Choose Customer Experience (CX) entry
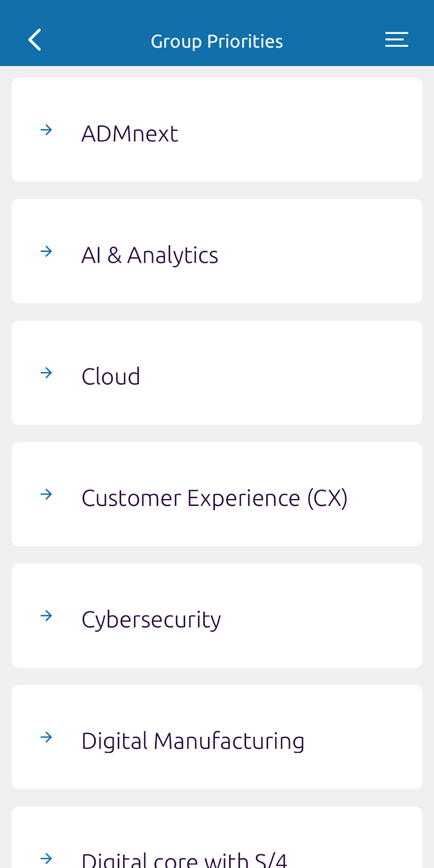Screen dimensions: 434x868 [x=214, y=498]
